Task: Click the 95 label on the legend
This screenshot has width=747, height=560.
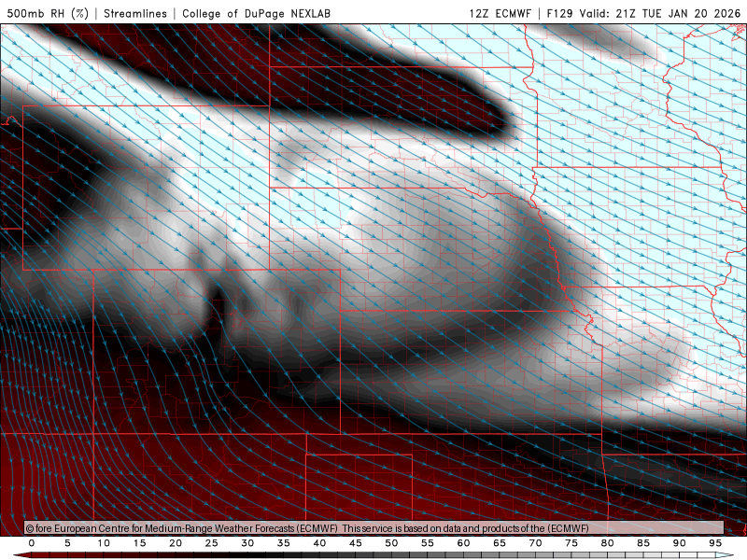Action: (x=715, y=543)
